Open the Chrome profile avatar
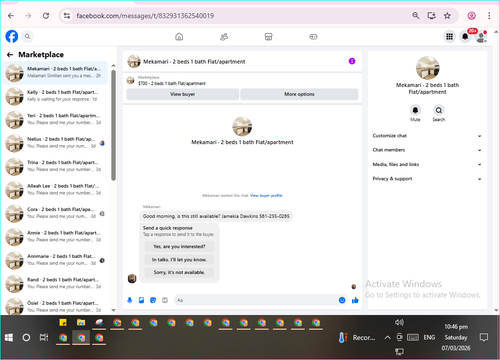The image size is (500, 360). click(471, 16)
